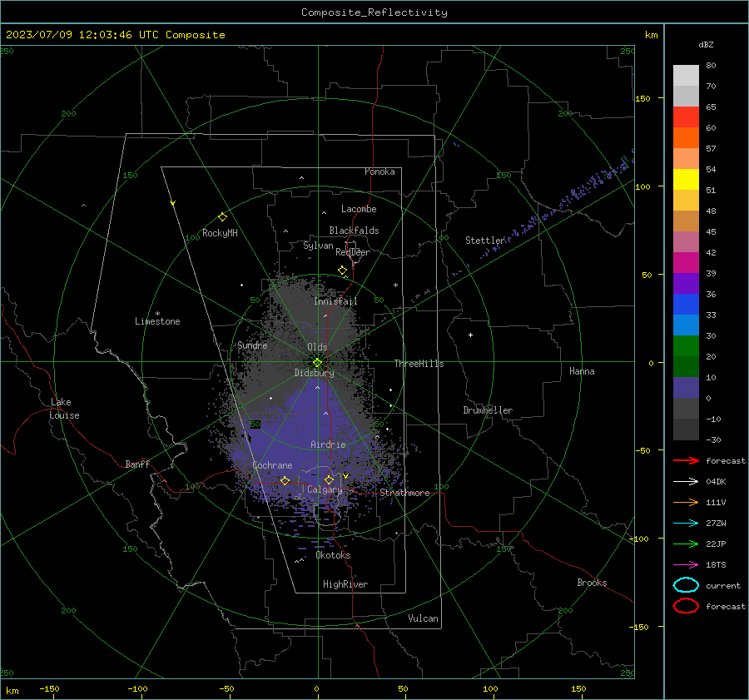Click the HighRiver city label
Image resolution: width=749 pixels, height=700 pixels.
[345, 584]
